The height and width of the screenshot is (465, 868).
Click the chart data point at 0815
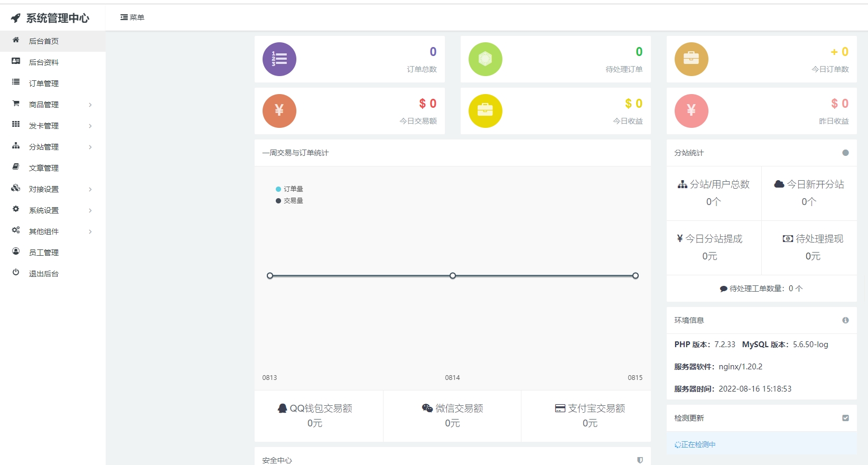(636, 276)
